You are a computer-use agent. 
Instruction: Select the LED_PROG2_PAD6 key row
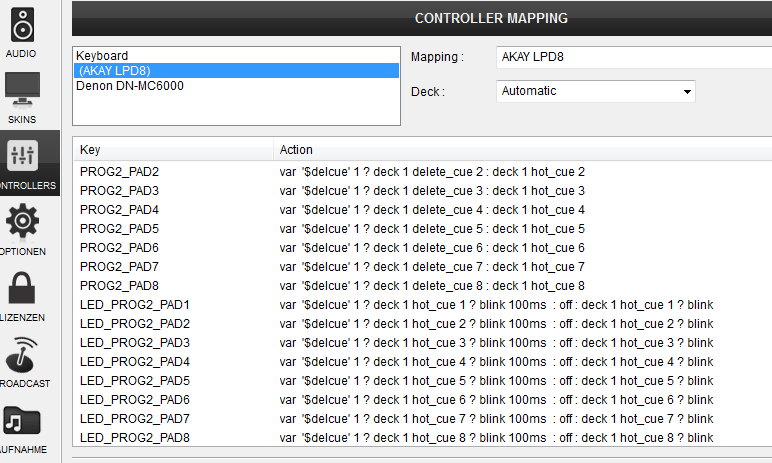[423, 399]
